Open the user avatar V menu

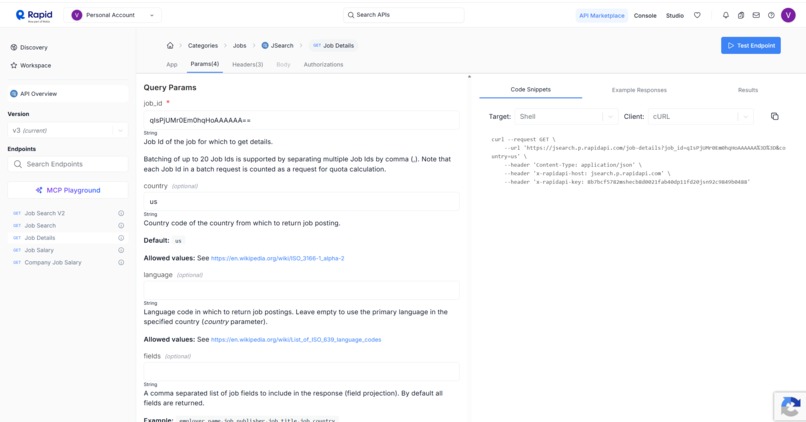click(x=788, y=15)
